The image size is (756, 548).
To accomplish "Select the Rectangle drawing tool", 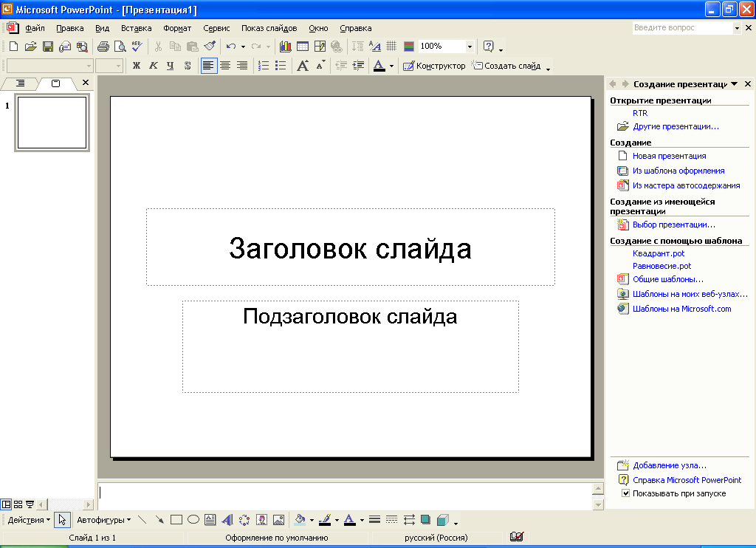I will point(176,519).
